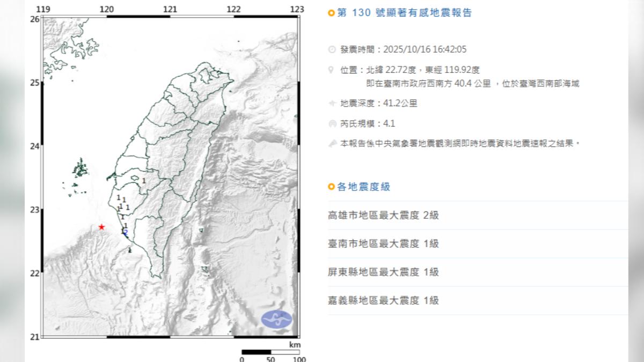Click the location pin icon beside 位置
The image size is (644, 362).
pos(332,70)
